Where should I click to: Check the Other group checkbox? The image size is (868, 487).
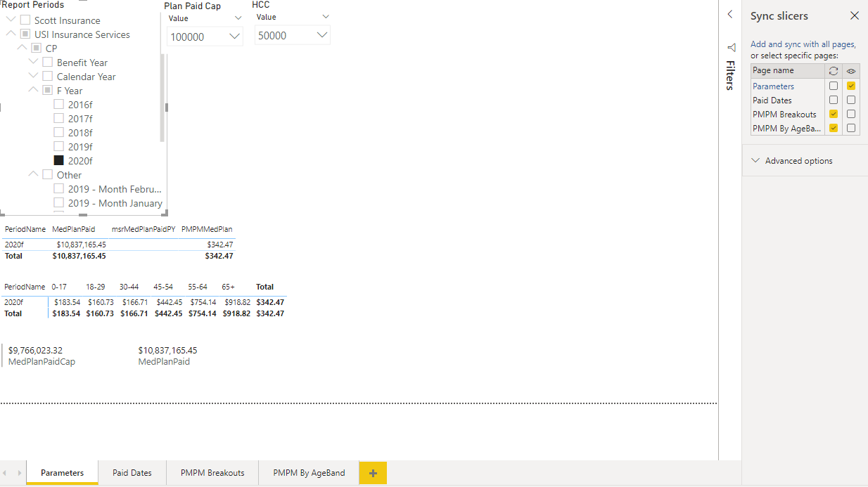pos(48,174)
